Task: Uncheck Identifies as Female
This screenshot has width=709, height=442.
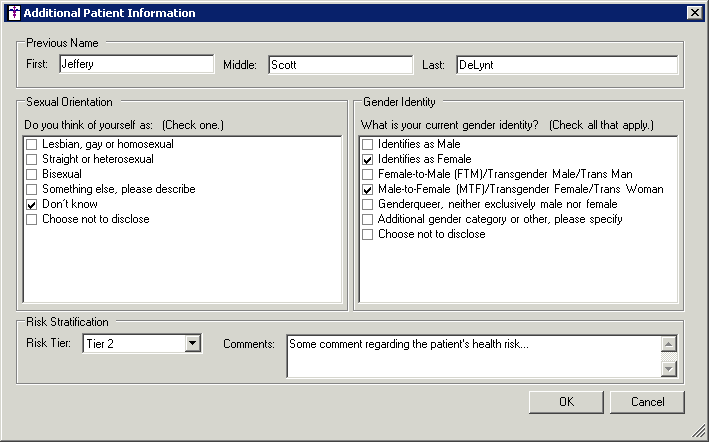Action: pos(368,159)
